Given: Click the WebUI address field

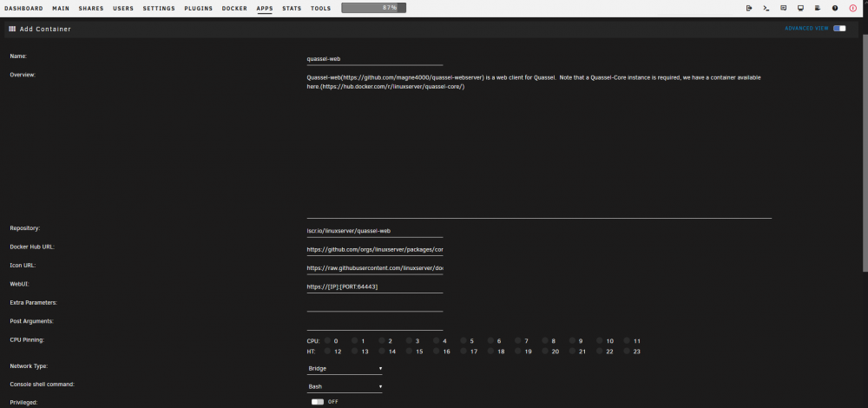Looking at the screenshot, I should 375,286.
